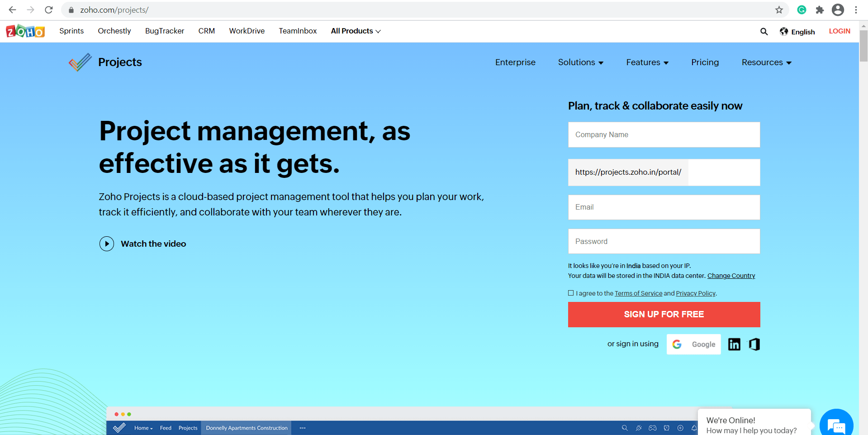Click the Watch the video link
The height and width of the screenshot is (435, 868).
(153, 244)
